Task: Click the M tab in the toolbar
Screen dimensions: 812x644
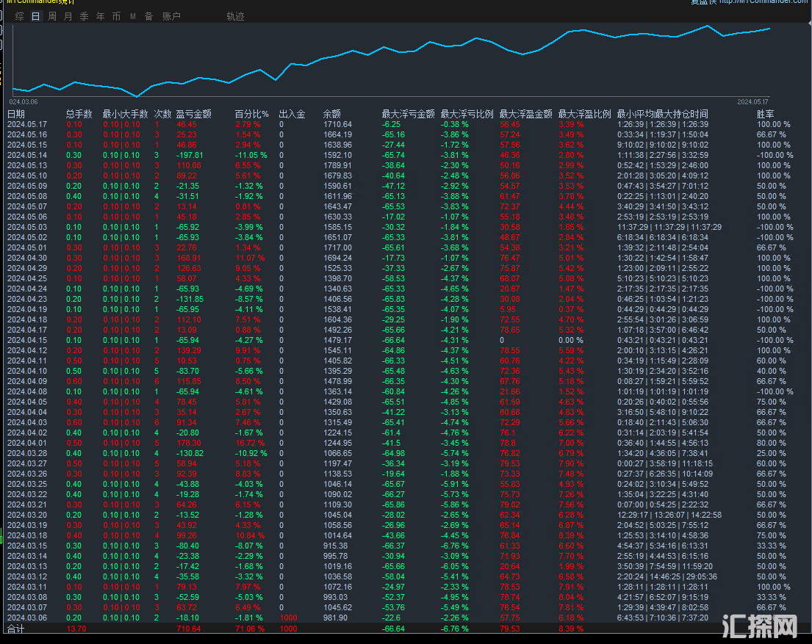Action: pyautogui.click(x=133, y=16)
